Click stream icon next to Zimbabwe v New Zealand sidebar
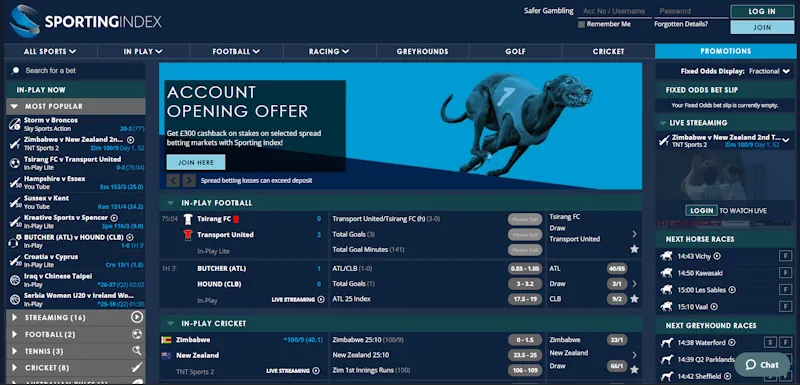Screen dimensions: 800x385 coord(130,140)
